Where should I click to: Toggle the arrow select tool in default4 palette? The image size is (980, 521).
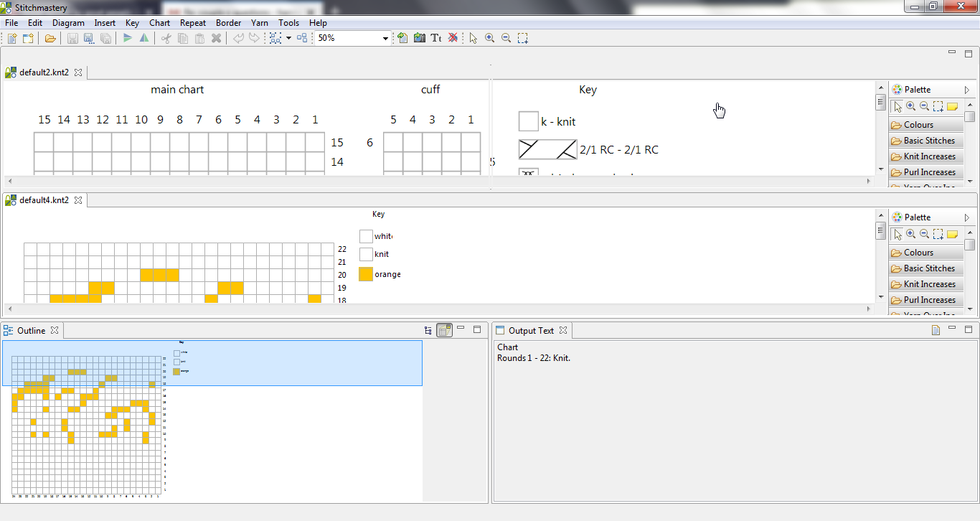tap(897, 234)
